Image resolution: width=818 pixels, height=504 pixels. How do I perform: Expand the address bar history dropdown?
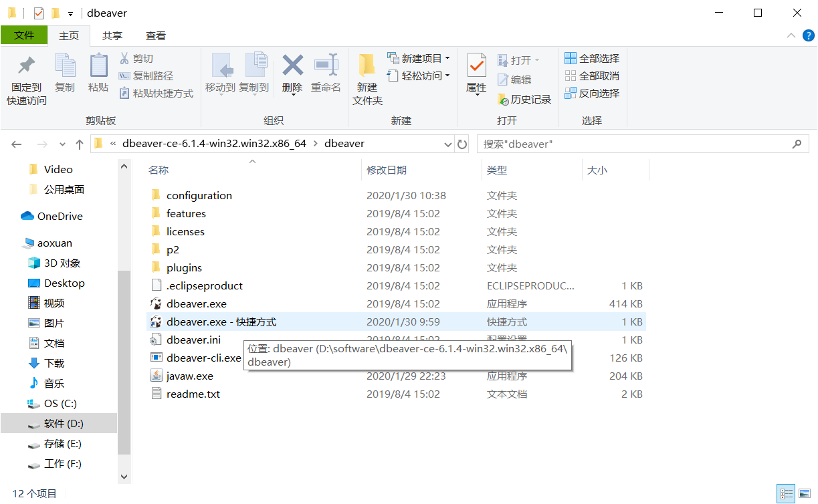point(447,144)
